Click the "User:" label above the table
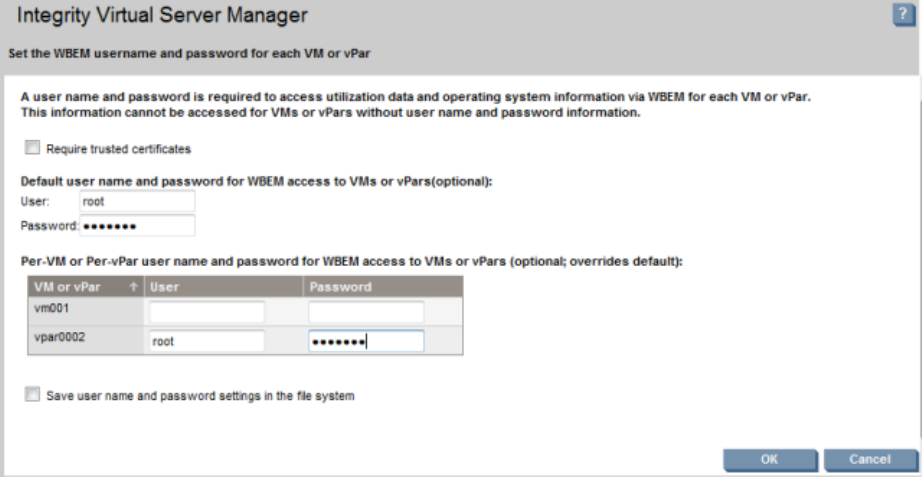This screenshot has height=477, width=922. [x=33, y=201]
